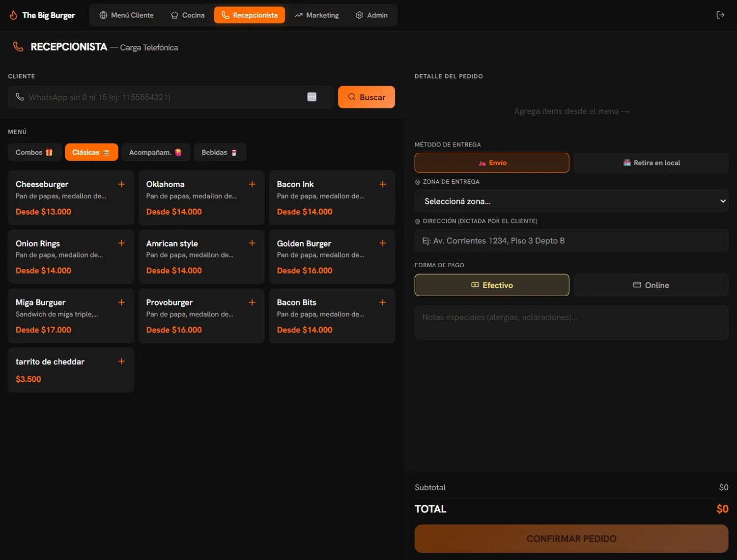Go to Admin tab
This screenshot has height=560, width=737.
pos(371,15)
